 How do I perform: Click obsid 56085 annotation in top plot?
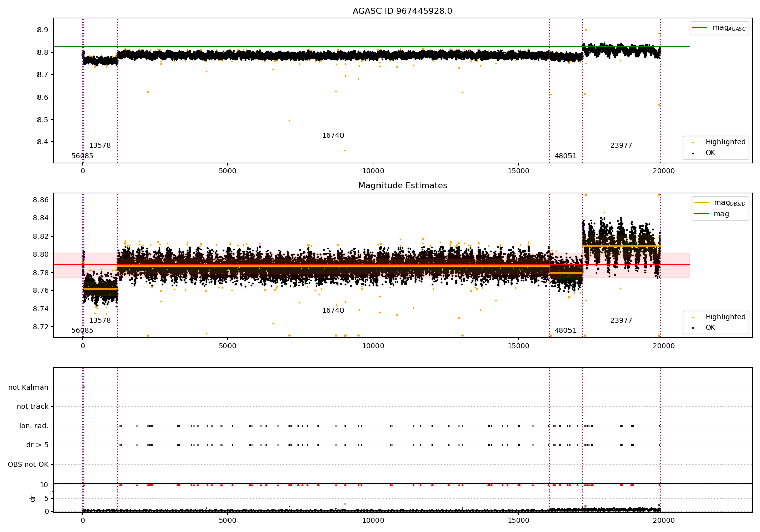point(83,156)
